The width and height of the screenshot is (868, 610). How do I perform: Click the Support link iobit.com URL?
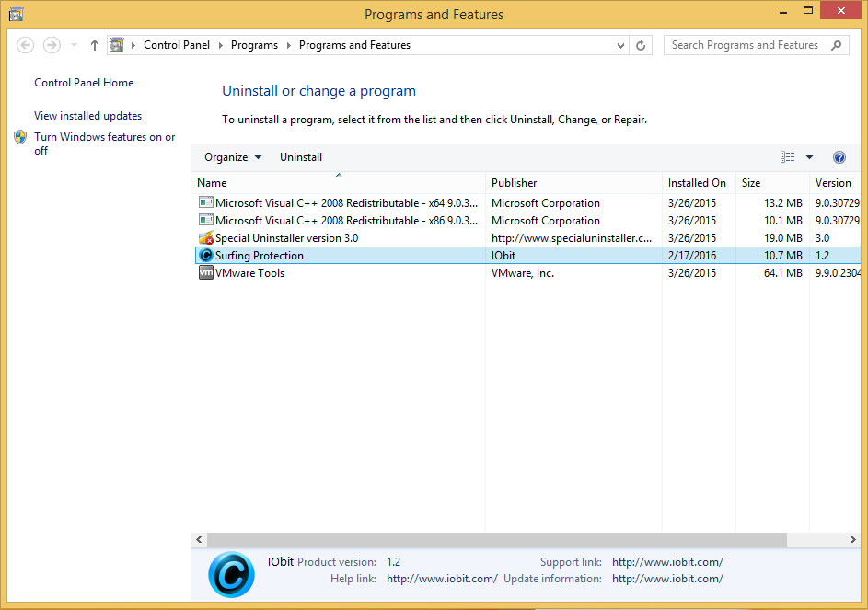click(x=667, y=562)
